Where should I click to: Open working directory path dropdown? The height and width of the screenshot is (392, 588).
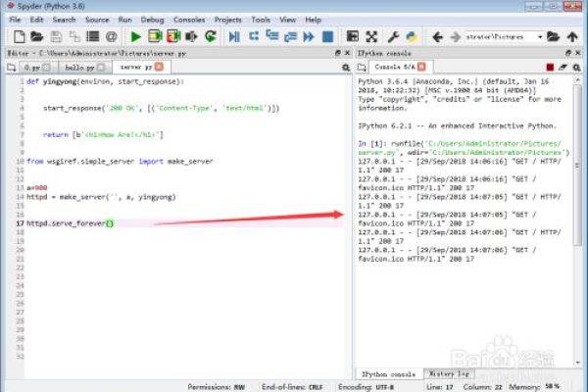coord(540,37)
